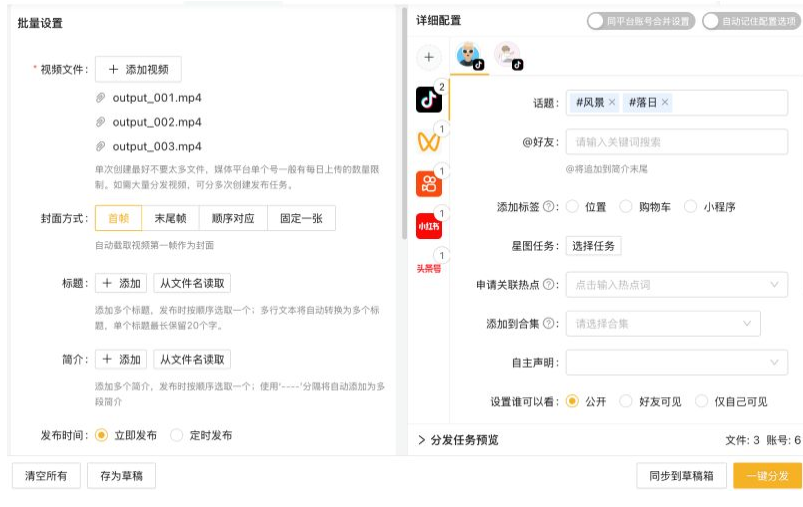Click 添加 button for 标题
The image size is (803, 507).
click(121, 283)
